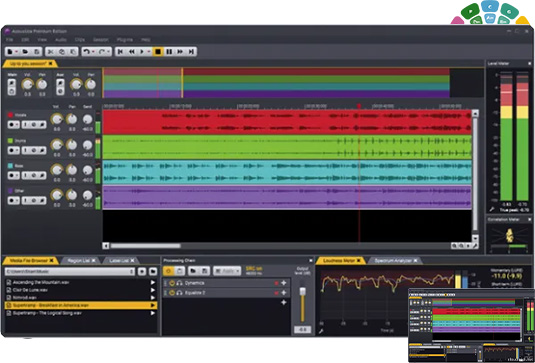This screenshot has height=363, width=535.
Task: Click the Drums green track color swatch
Action: tap(10, 140)
